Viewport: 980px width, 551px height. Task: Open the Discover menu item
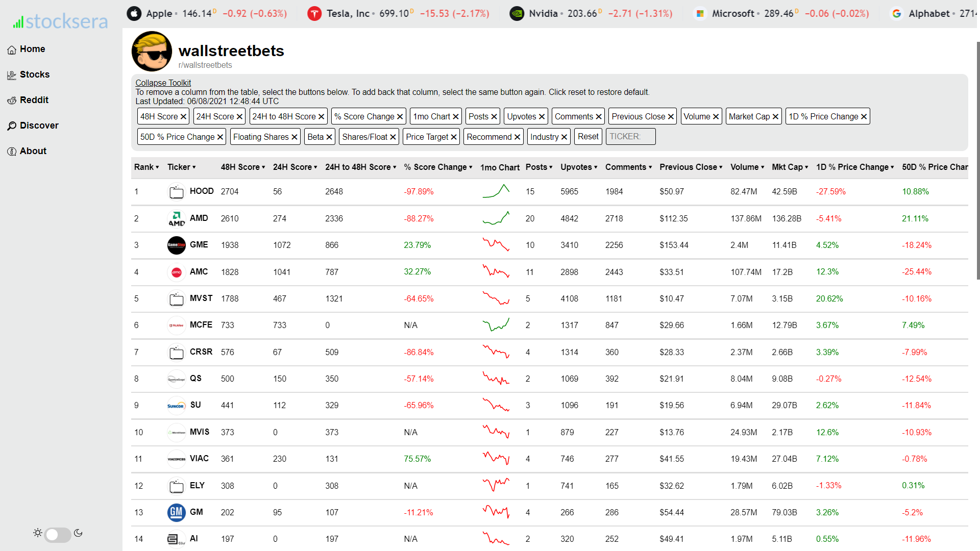tap(39, 126)
